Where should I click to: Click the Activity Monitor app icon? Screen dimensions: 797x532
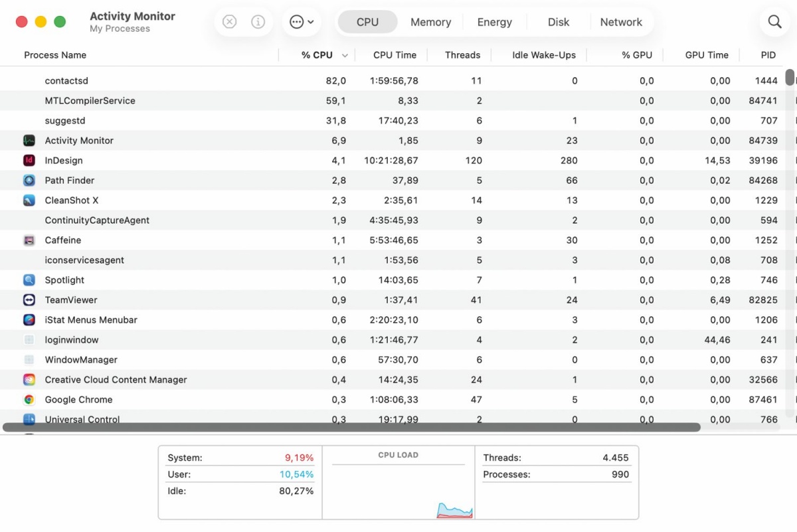(x=29, y=140)
